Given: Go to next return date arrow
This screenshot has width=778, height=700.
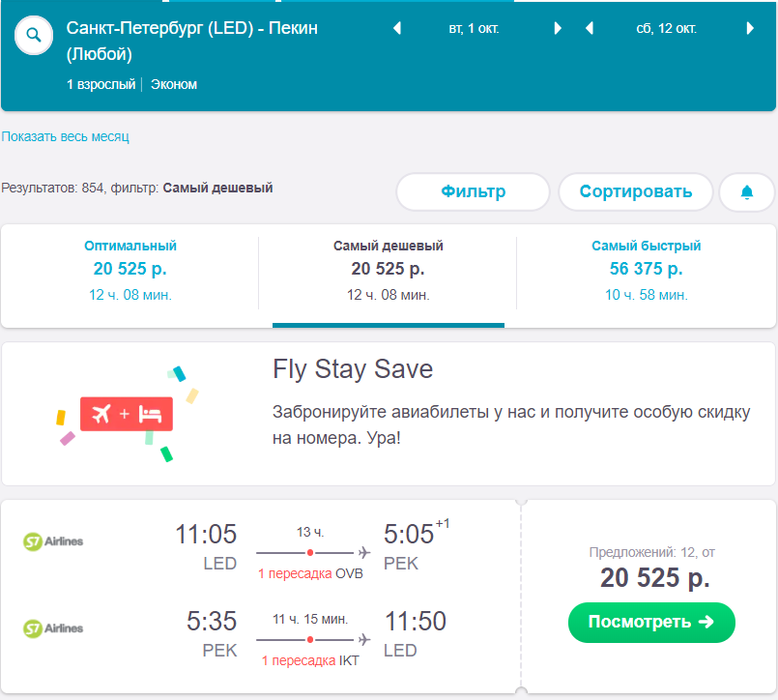Looking at the screenshot, I should click(x=750, y=29).
